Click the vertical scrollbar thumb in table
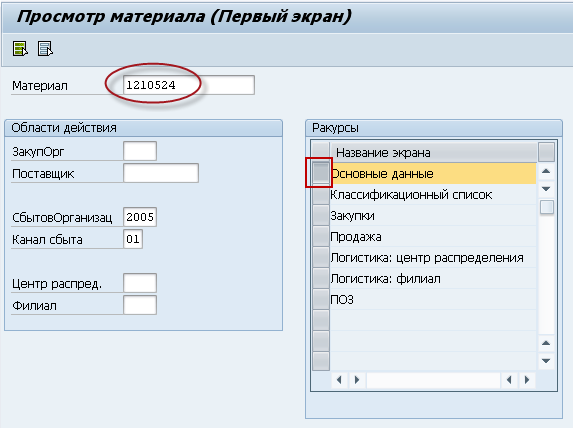Viewport: 573px width, 428px height. coord(547,207)
